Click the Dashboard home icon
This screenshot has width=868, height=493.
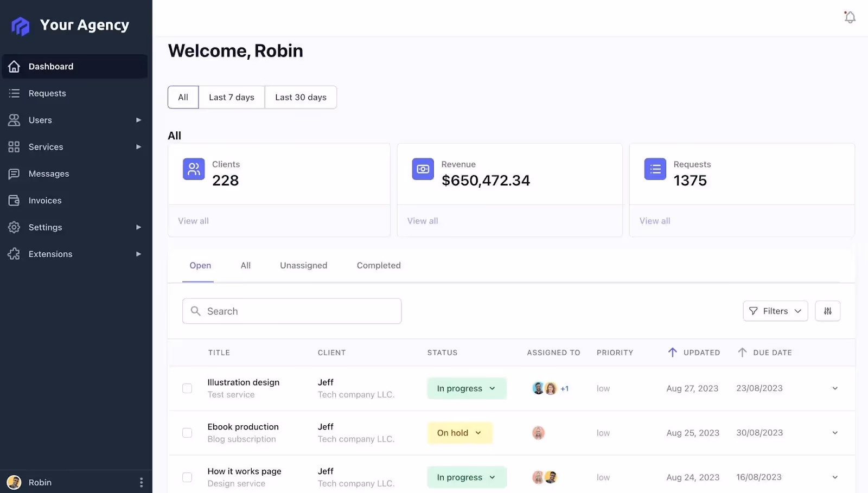(14, 66)
